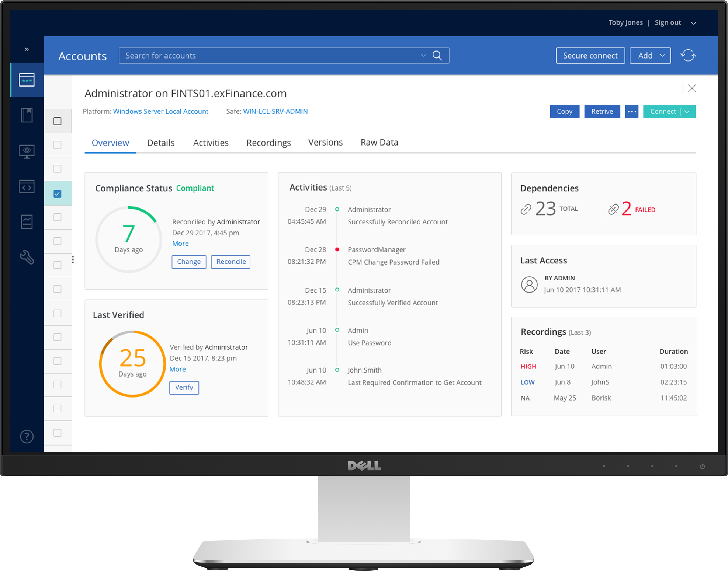Viewport: 728px width, 587px height.
Task: Switch to the Recordings tab
Action: [x=268, y=143]
